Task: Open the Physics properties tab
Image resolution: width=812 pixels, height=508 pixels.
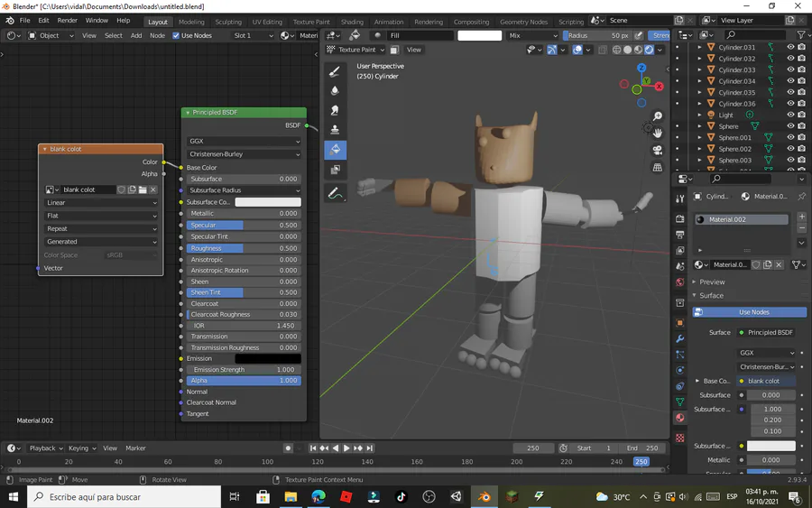Action: (x=680, y=370)
